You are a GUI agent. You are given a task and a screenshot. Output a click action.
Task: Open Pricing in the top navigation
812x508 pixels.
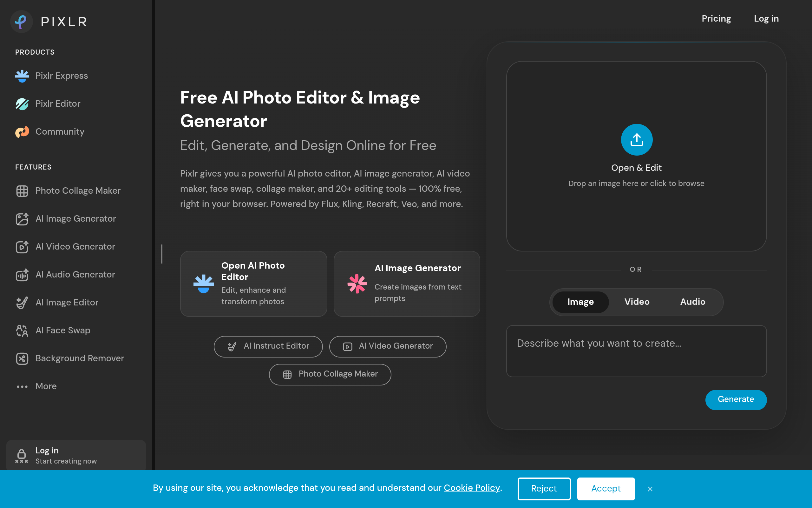pos(717,19)
